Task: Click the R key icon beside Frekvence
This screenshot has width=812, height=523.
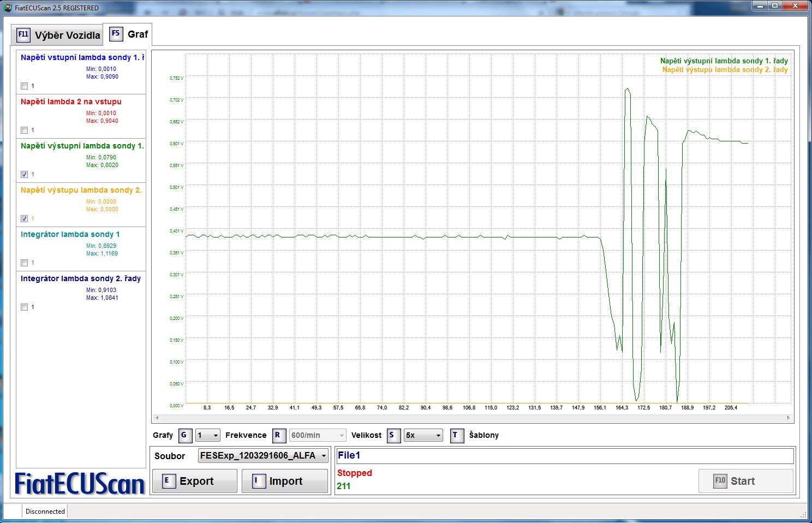Action: [279, 435]
